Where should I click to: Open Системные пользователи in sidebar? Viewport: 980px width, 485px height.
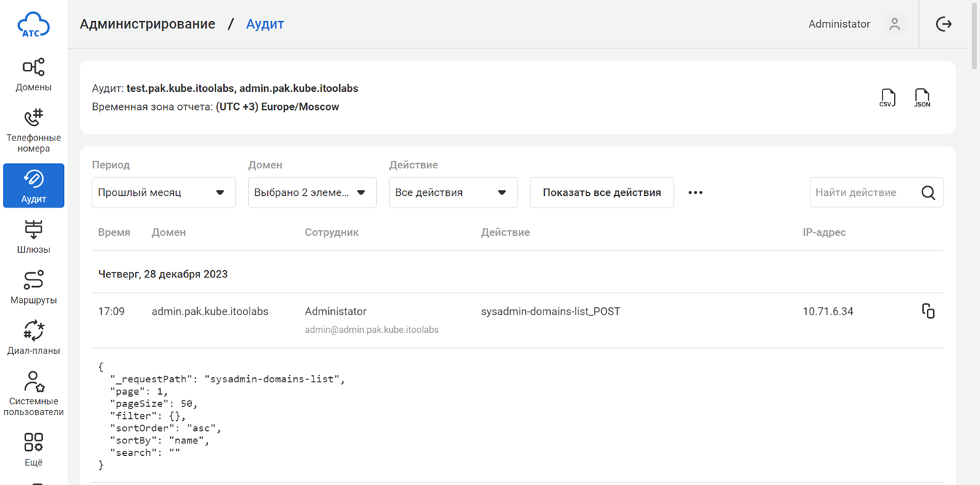33,393
